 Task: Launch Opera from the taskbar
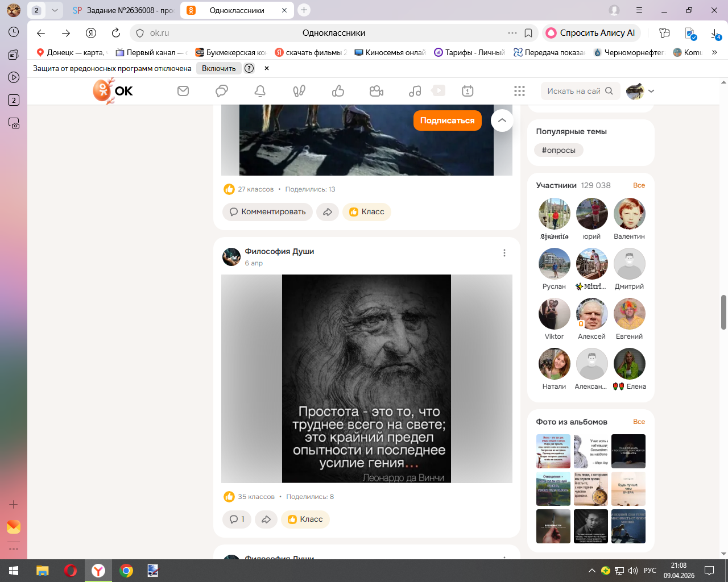pyautogui.click(x=71, y=571)
